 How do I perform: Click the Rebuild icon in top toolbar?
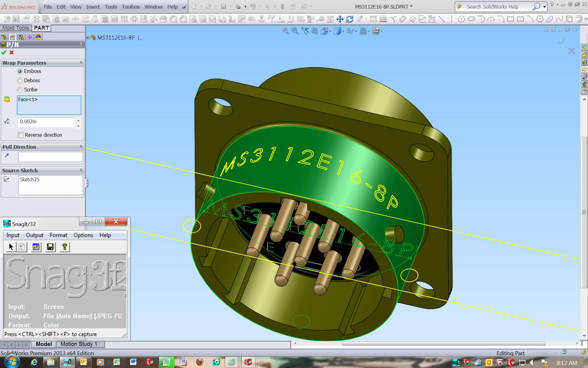pos(282,6)
